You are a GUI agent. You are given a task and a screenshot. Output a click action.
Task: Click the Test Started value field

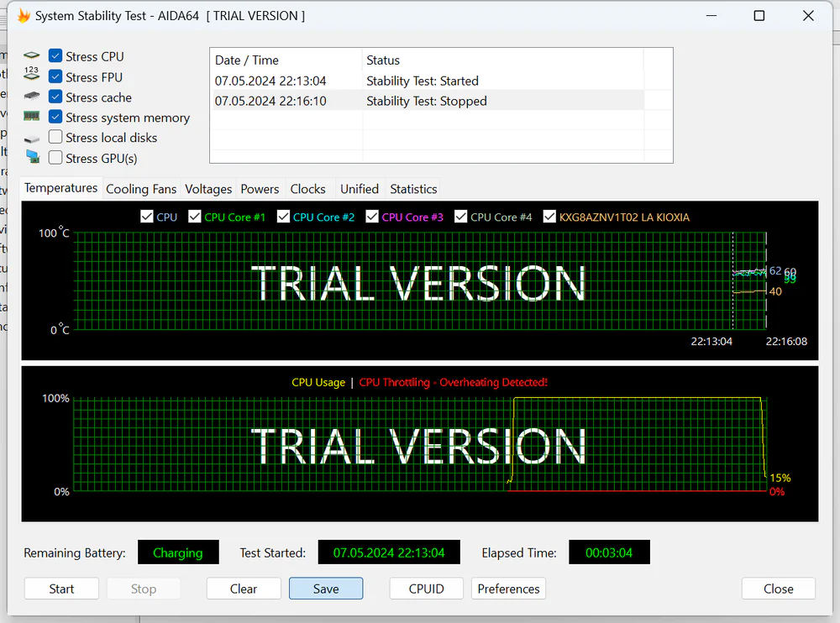[x=389, y=552]
